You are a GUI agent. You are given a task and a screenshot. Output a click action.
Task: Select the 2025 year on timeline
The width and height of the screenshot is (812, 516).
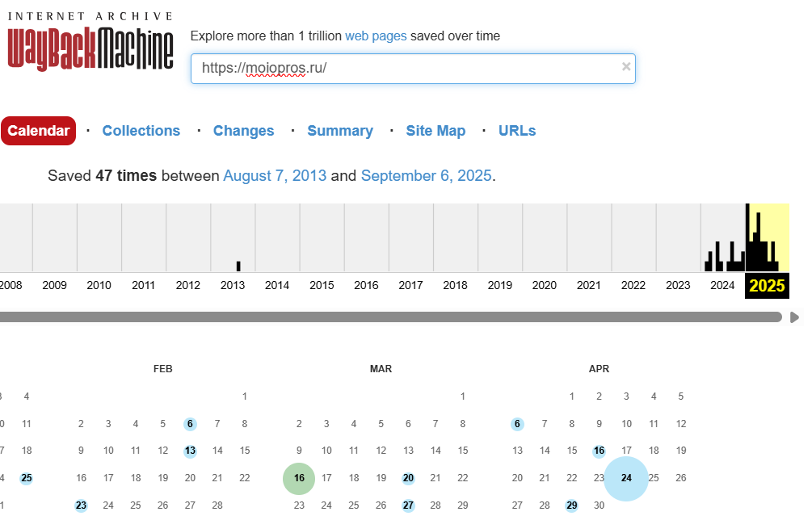coord(767,285)
